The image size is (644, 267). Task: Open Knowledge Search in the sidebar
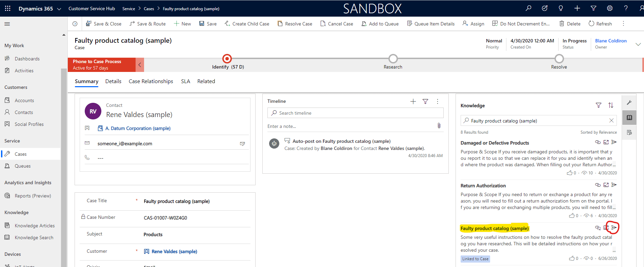tap(34, 237)
